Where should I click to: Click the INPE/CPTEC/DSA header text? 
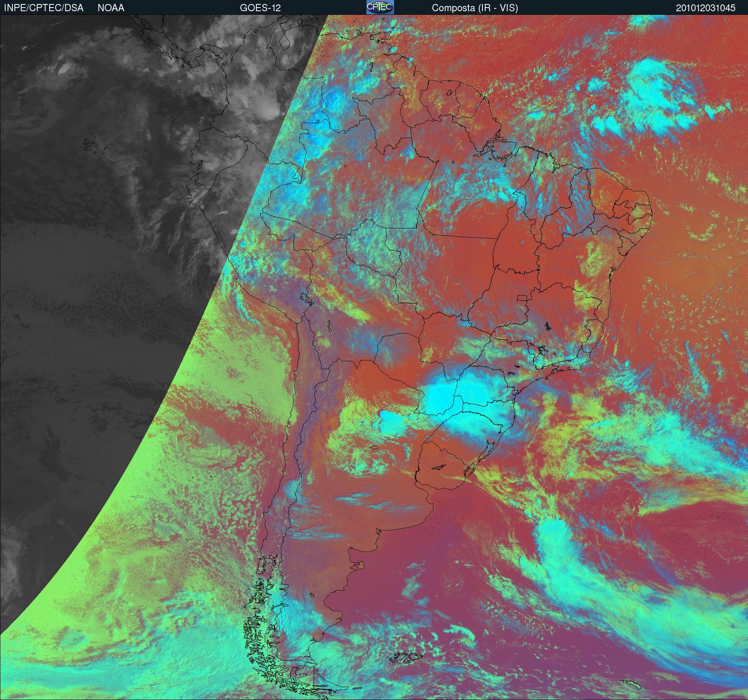point(44,8)
